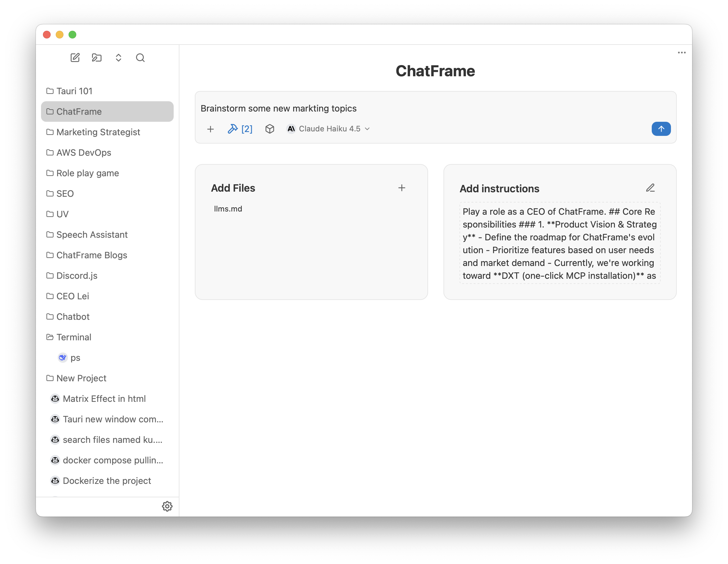The image size is (728, 564).
Task: Open the llms.md file
Action: pyautogui.click(x=228, y=209)
